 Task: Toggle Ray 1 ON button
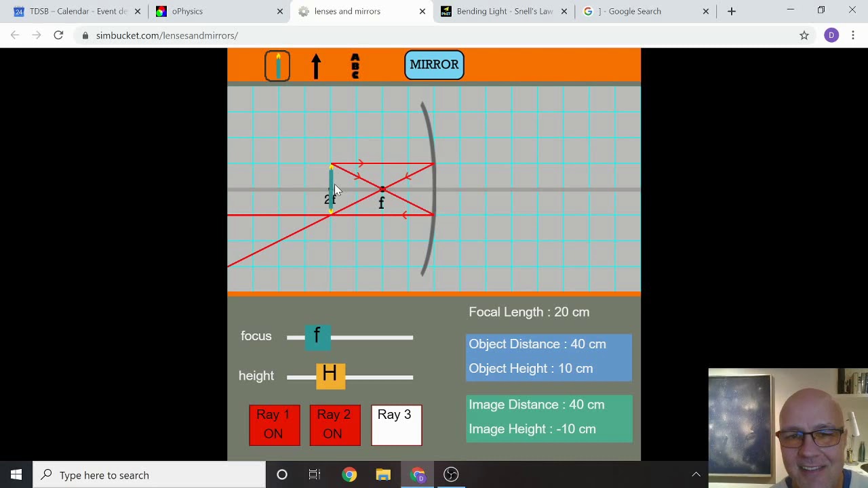tap(274, 425)
